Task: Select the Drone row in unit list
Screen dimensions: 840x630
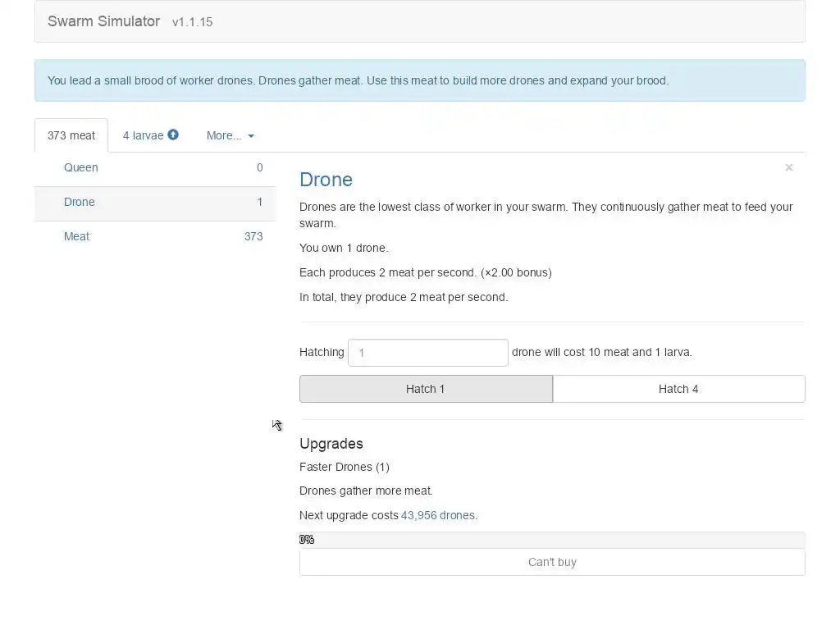Action: point(80,202)
